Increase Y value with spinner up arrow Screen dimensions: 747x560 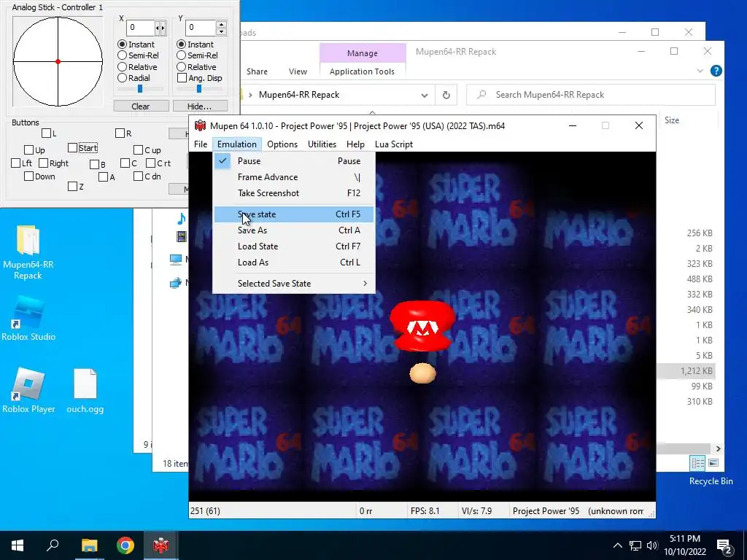[221, 24]
